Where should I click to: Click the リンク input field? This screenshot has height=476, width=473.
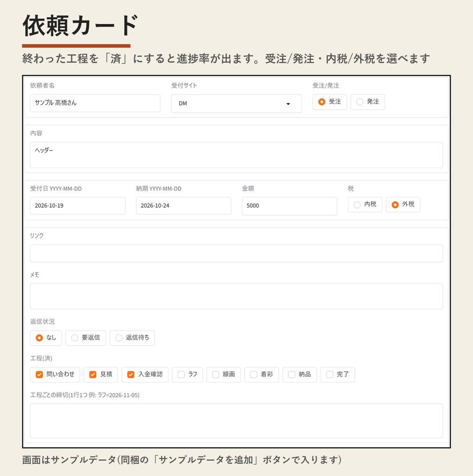coord(236,253)
